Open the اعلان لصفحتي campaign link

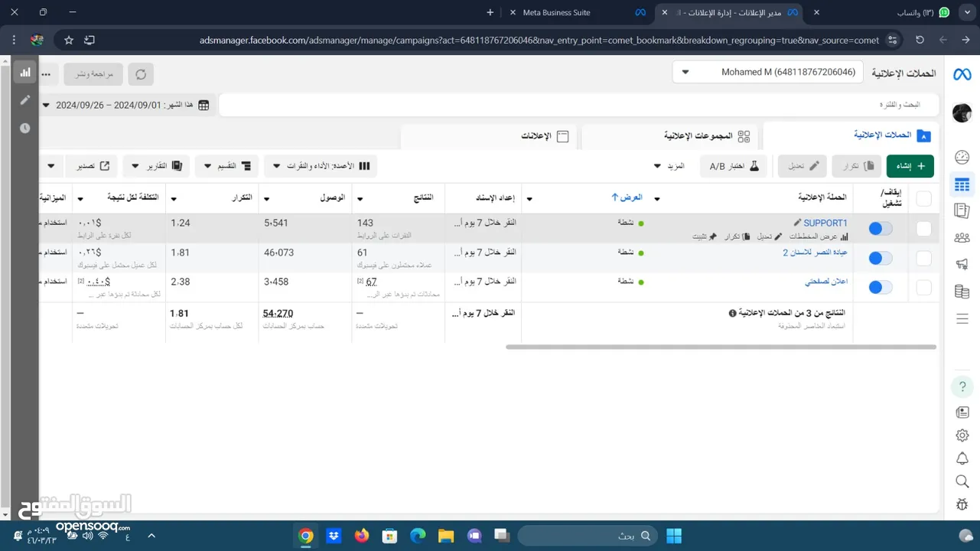tap(826, 282)
